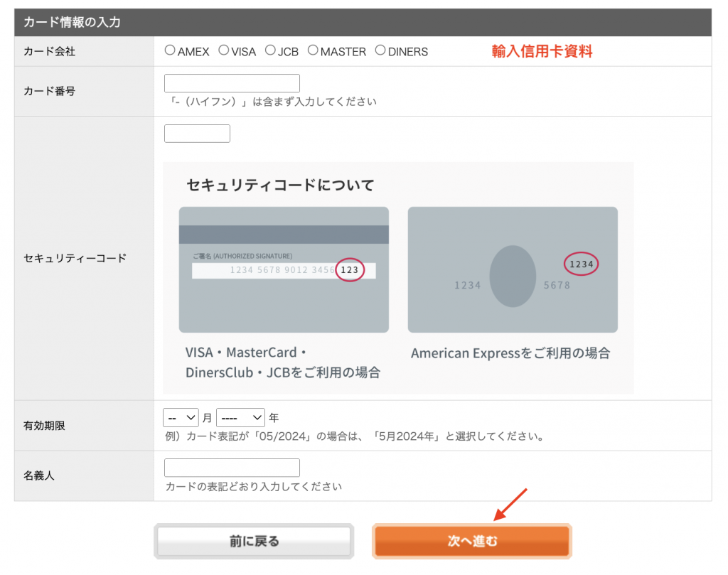Choose VISA as the card company

(x=224, y=50)
